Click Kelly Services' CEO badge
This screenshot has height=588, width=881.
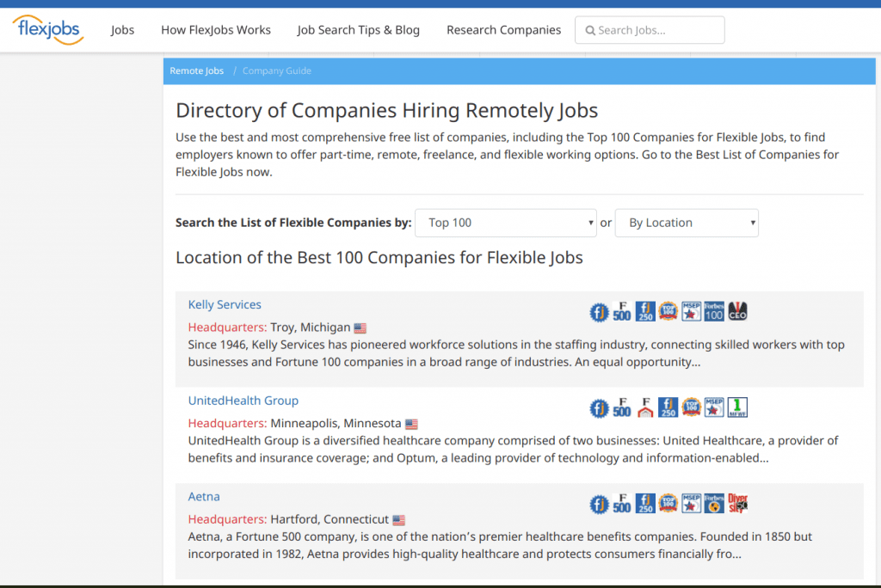point(737,312)
